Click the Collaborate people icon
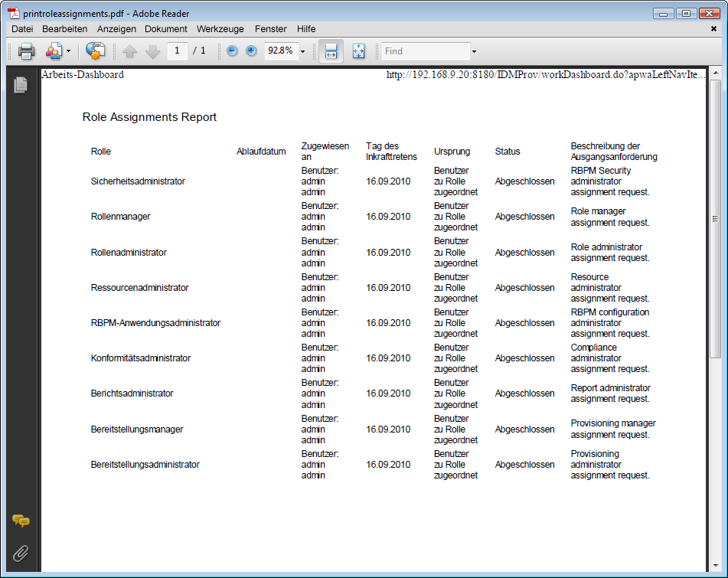 click(53, 51)
